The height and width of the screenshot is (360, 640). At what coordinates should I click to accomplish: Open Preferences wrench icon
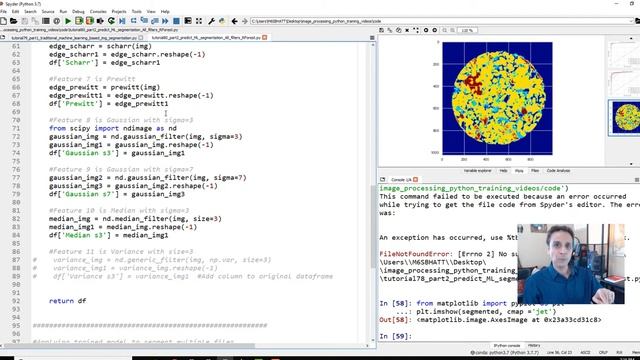[x=211, y=21]
